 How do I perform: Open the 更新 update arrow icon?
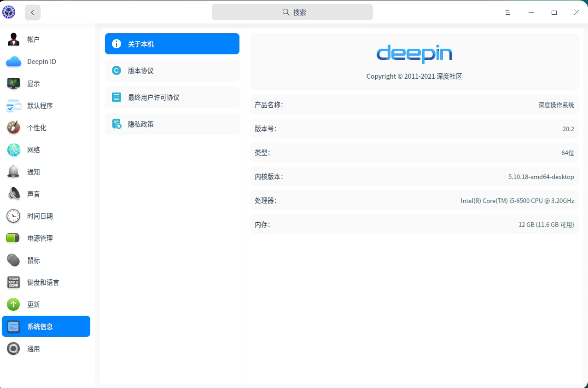13,305
